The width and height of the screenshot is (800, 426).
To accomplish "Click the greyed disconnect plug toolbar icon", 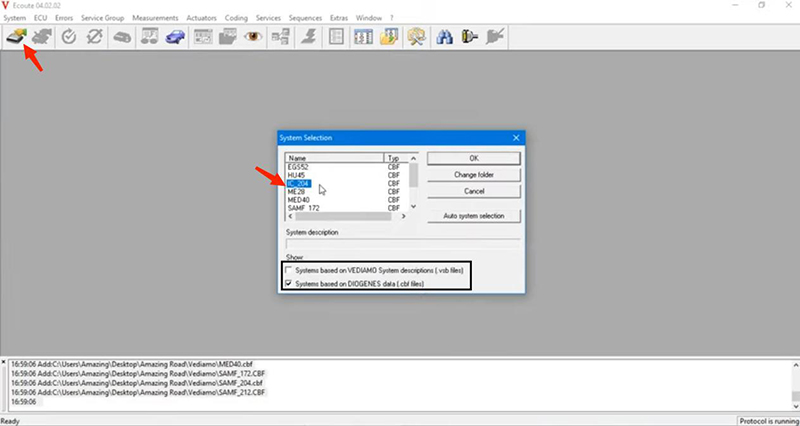I will tap(494, 37).
